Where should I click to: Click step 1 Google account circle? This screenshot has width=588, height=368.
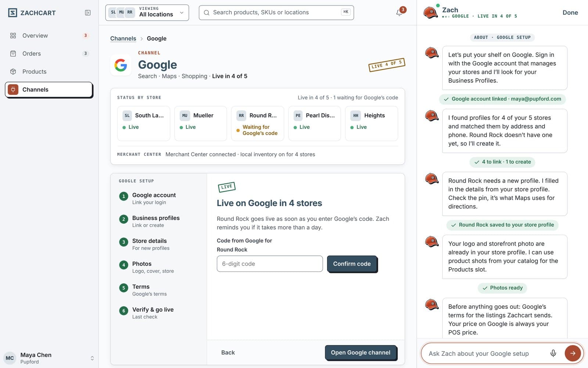point(124,196)
